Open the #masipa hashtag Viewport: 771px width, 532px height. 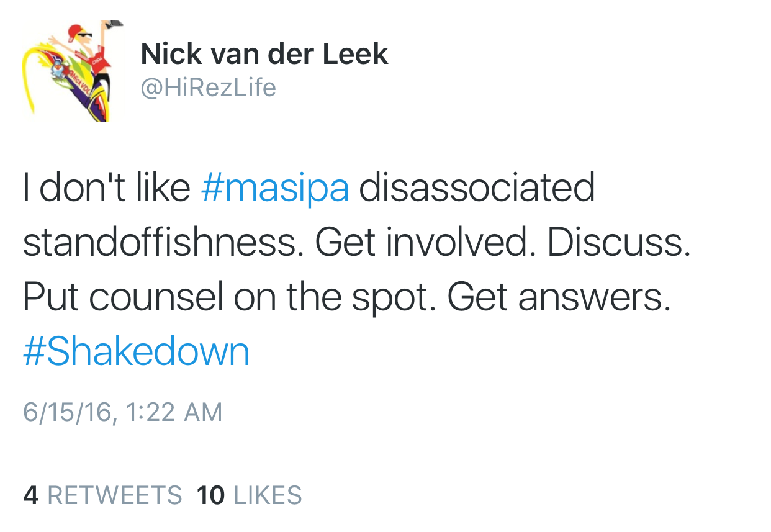coord(275,189)
